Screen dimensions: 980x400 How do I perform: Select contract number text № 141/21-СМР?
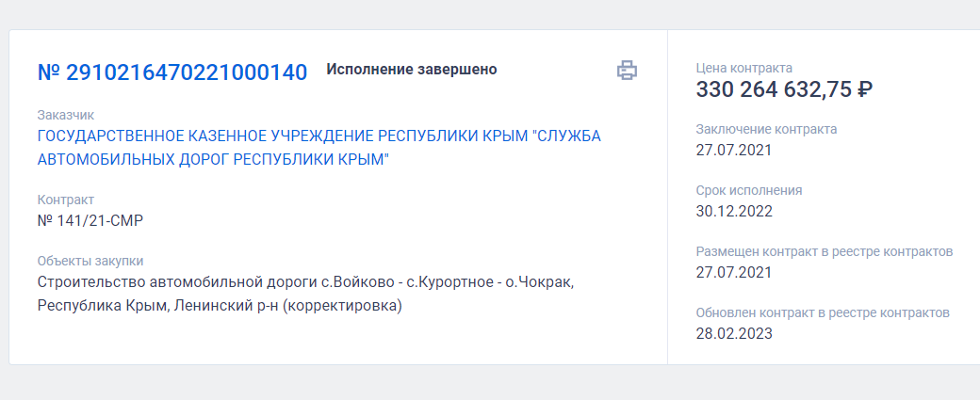(x=90, y=220)
